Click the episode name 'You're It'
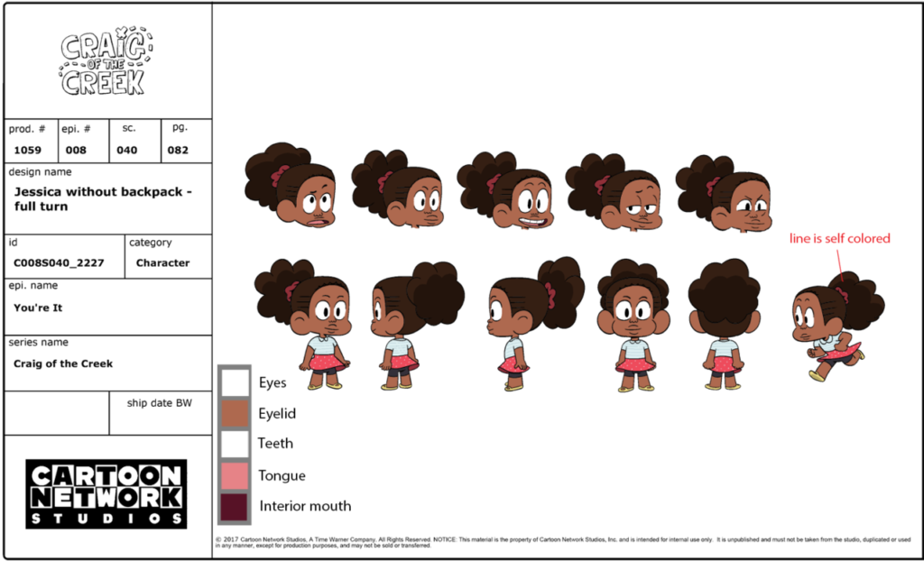This screenshot has width=924, height=561. [38, 308]
